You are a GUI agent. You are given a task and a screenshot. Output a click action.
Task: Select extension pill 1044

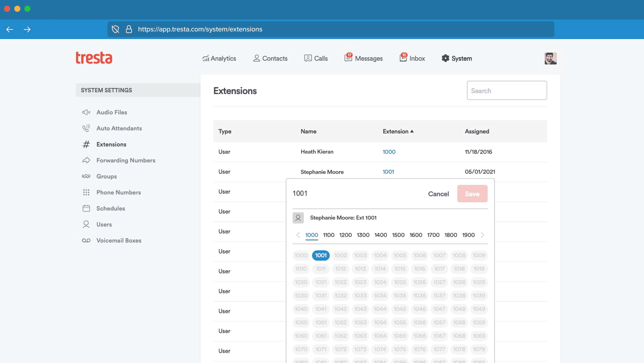pyautogui.click(x=380, y=309)
